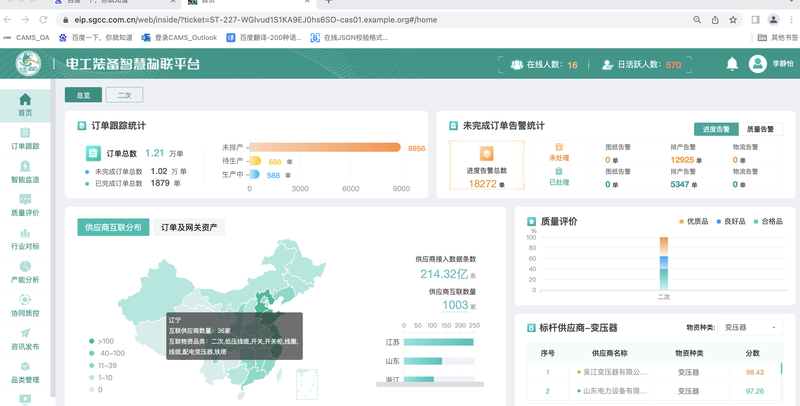Select the 质量告警 tab

tap(760, 129)
